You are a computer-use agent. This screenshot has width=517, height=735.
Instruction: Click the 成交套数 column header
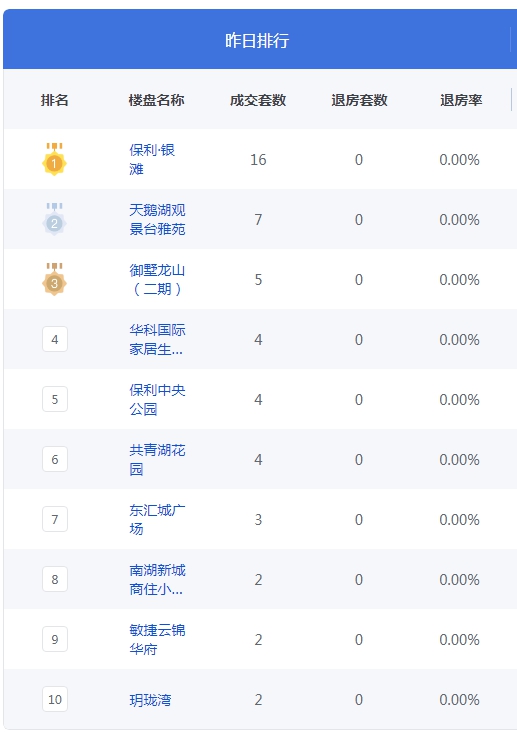click(x=258, y=100)
